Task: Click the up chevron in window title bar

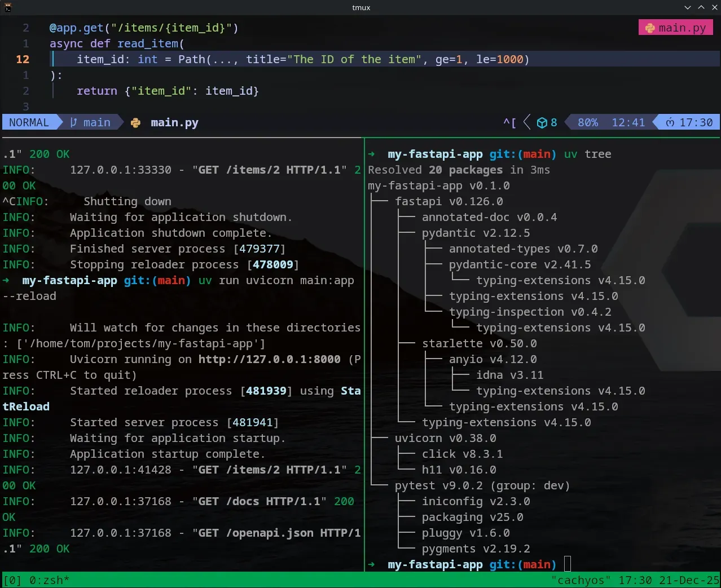Action: tap(701, 7)
